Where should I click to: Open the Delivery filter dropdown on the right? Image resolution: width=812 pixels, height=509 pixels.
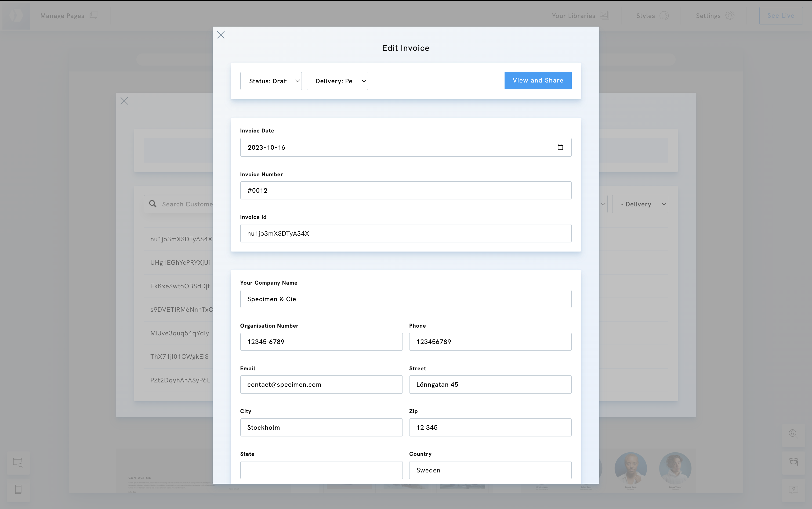(x=640, y=204)
